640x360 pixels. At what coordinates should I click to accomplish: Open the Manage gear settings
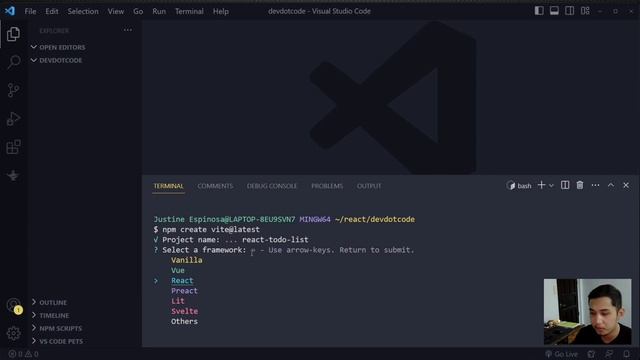coord(13,333)
